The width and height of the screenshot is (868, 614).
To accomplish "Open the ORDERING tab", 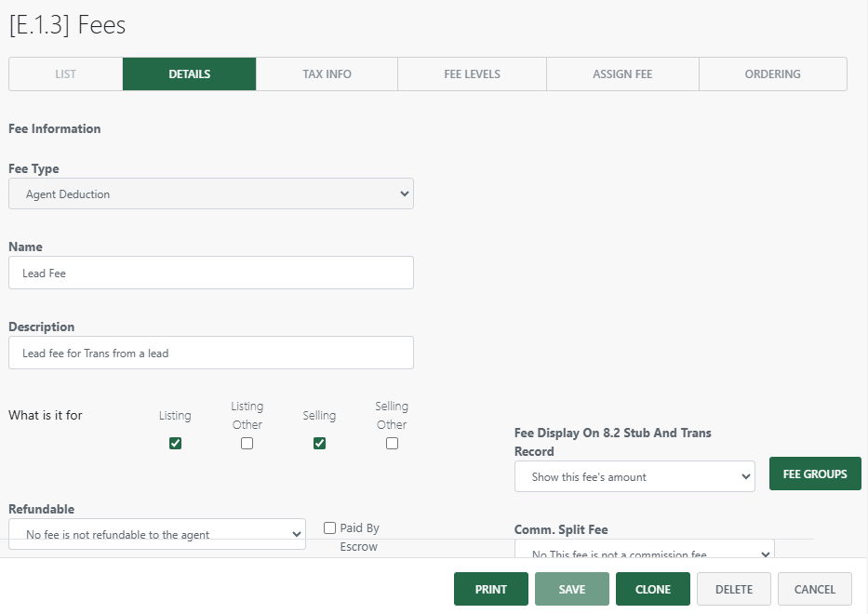I will [x=772, y=73].
